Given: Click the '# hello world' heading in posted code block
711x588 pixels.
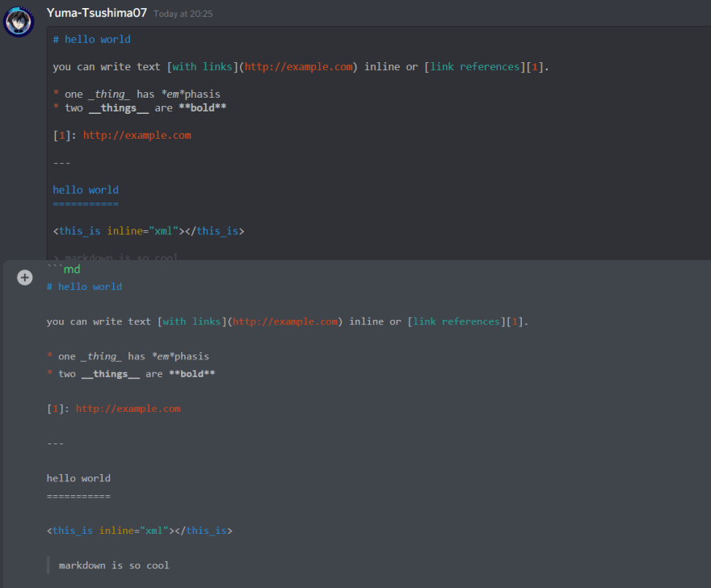Looking at the screenshot, I should point(91,40).
